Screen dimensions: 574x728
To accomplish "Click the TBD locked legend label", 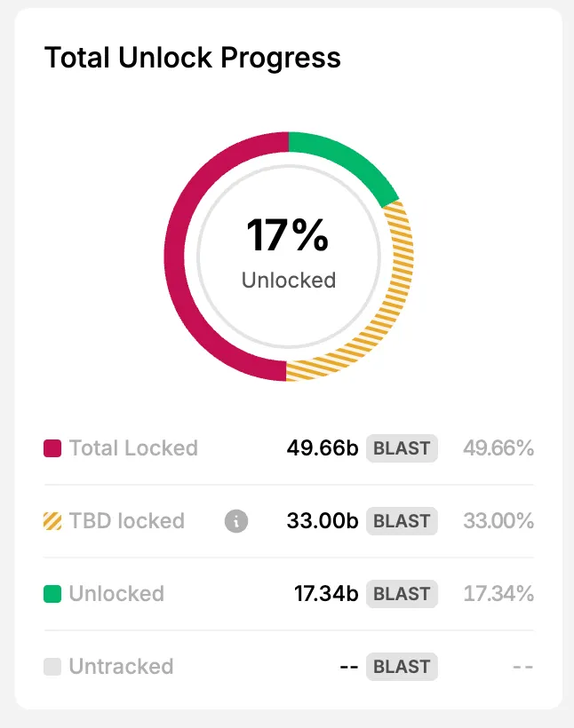I will click(x=126, y=521).
